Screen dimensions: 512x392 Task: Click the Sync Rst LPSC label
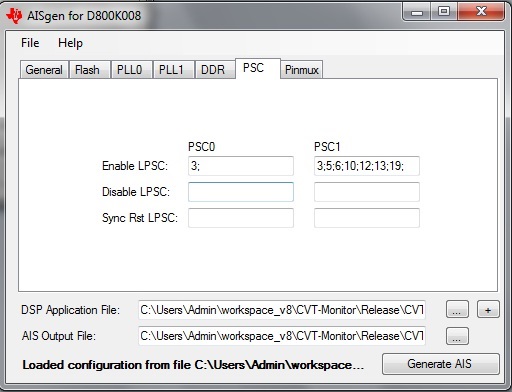[140, 218]
